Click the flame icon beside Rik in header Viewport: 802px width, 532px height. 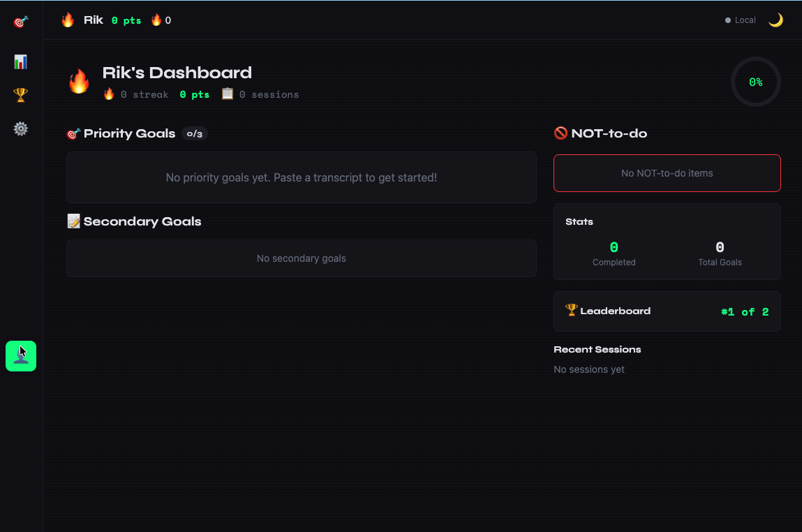[x=68, y=20]
